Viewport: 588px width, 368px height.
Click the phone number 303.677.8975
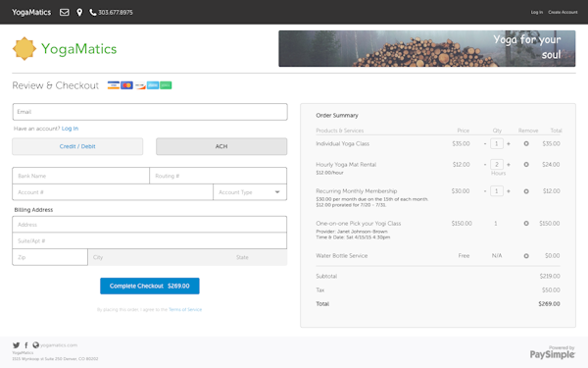115,13
